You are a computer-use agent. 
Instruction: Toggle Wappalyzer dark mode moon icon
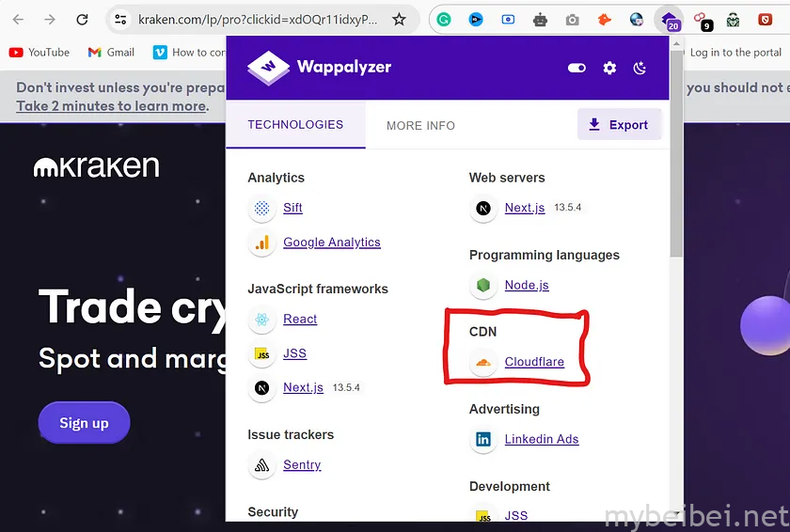click(640, 68)
